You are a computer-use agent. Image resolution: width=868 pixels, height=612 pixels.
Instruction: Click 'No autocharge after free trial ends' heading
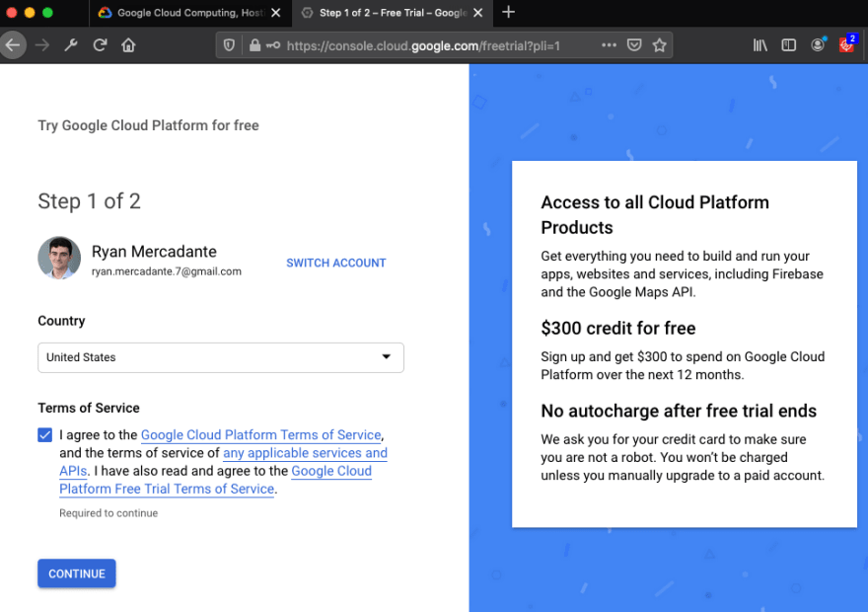[679, 411]
